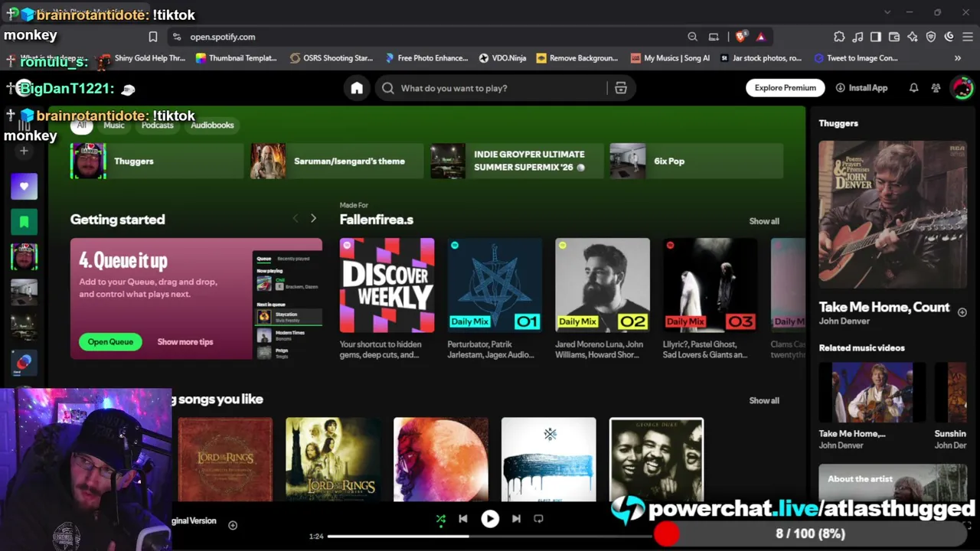
Task: Click the Play button in the player bar
Action: [490, 519]
